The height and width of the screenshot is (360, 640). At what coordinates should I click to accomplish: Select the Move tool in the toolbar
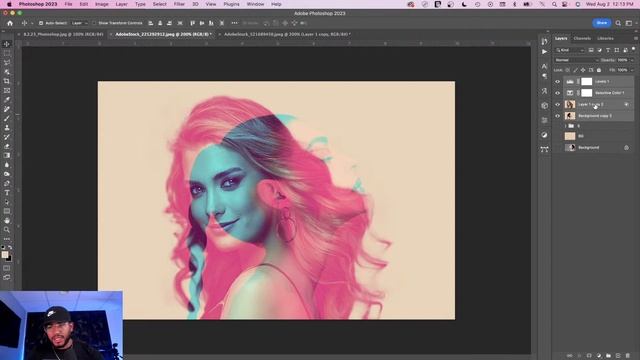tap(7, 44)
